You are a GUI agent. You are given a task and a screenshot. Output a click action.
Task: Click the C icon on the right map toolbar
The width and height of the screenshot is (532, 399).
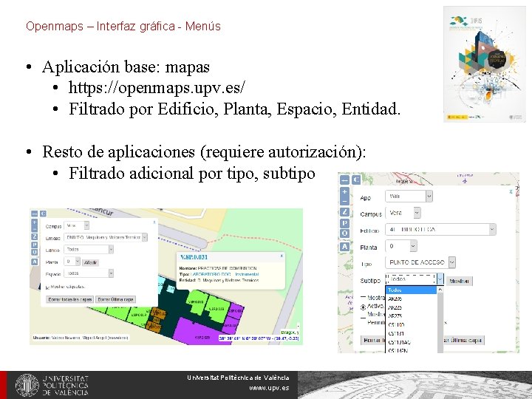(x=356, y=180)
